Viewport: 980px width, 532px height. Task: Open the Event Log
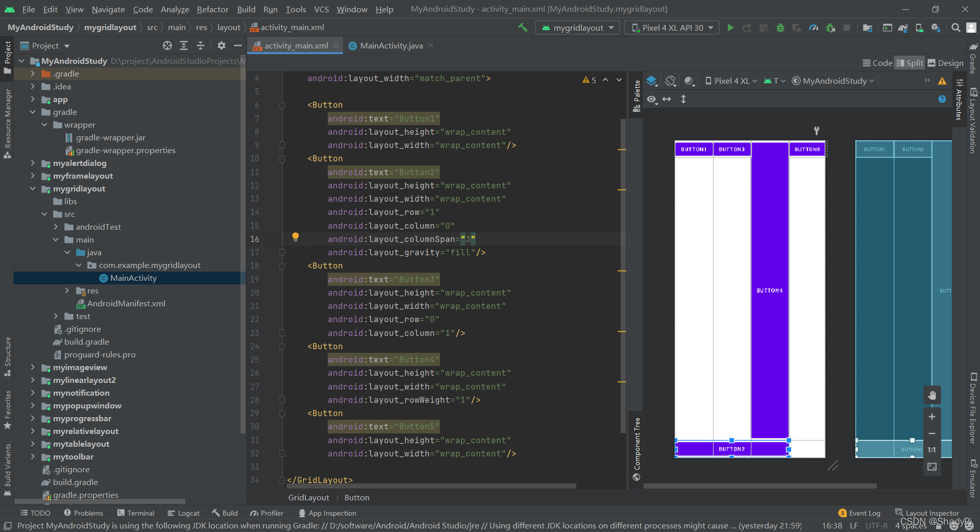pyautogui.click(x=859, y=513)
